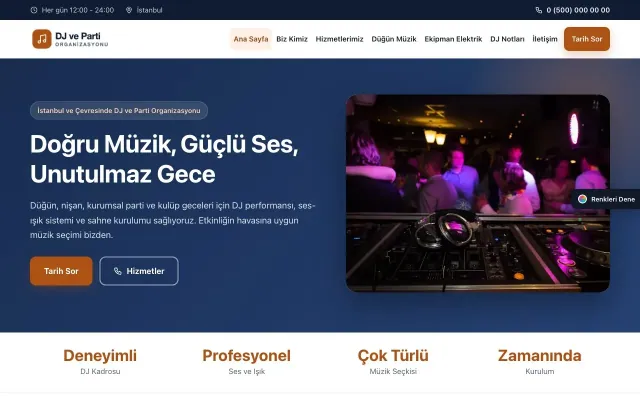The image size is (640, 400).
Task: Open the İletişim menu link
Action: pos(544,39)
